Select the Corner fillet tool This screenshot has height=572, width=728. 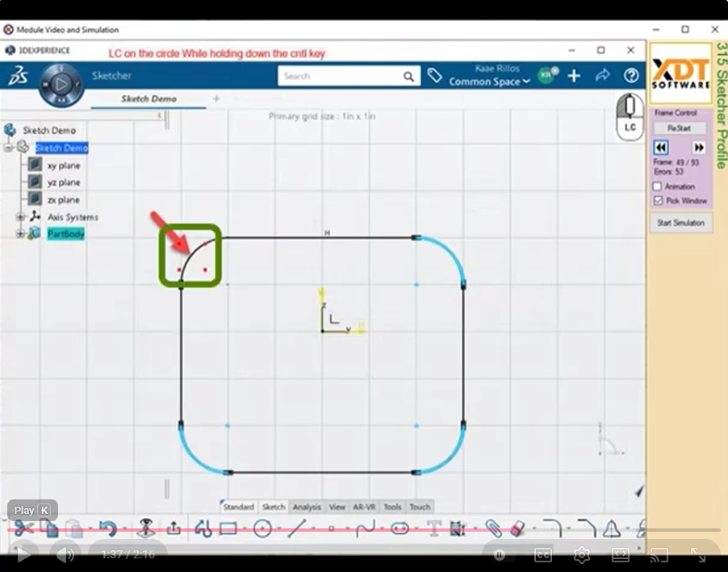553,528
